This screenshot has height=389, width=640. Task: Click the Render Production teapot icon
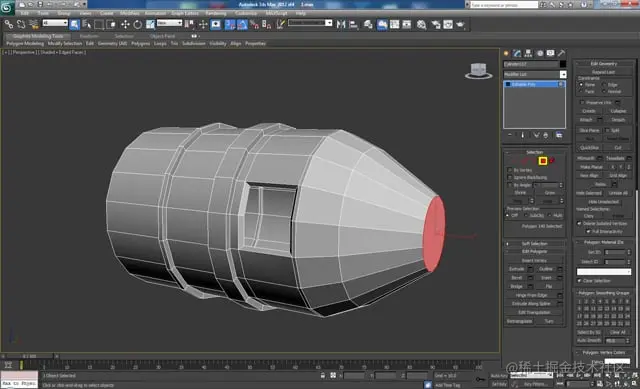460,24
